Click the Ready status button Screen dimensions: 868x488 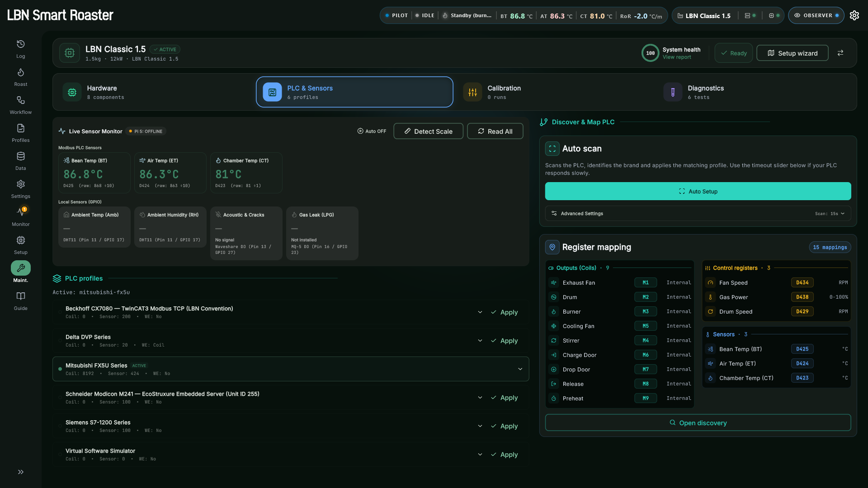(x=734, y=53)
